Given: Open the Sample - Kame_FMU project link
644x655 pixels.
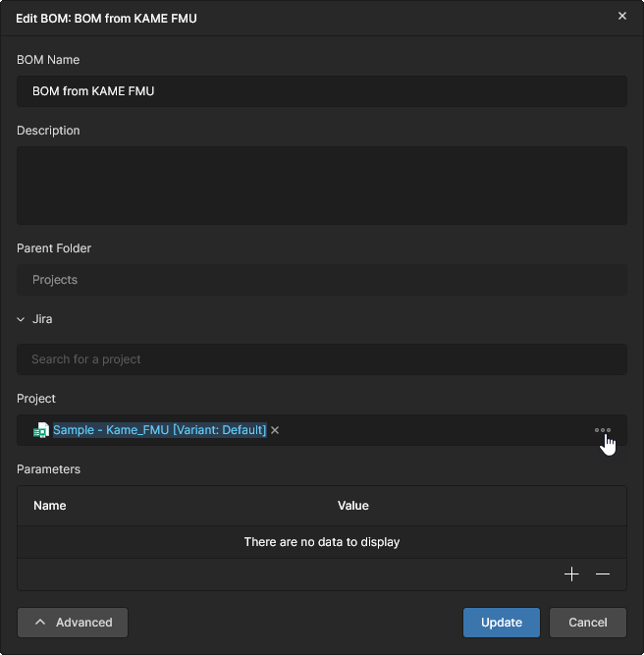Looking at the screenshot, I should point(159,430).
